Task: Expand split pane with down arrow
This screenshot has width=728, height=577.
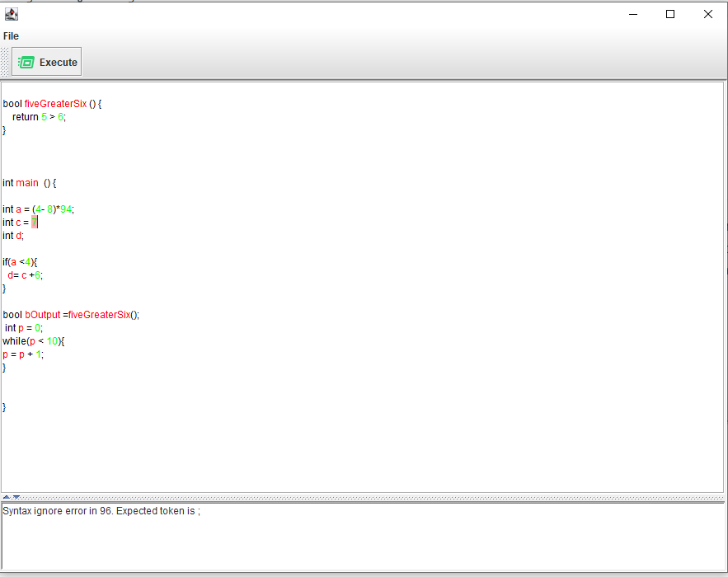Action: click(x=16, y=497)
